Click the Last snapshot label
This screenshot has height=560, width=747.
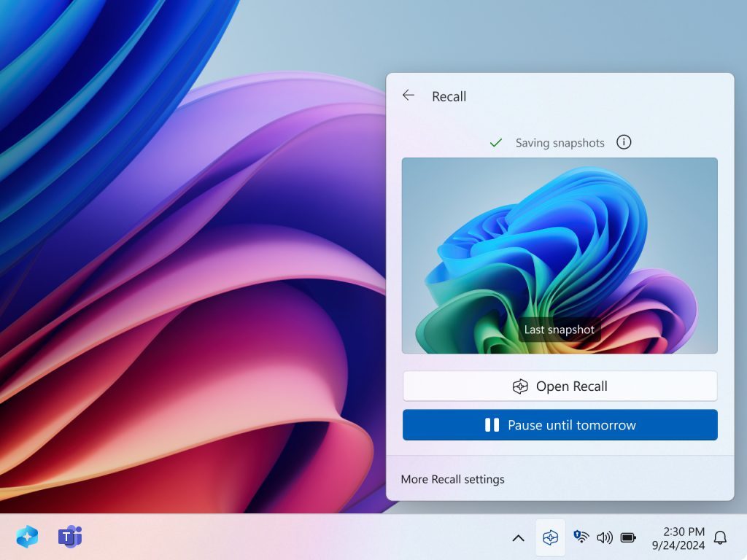click(x=560, y=330)
